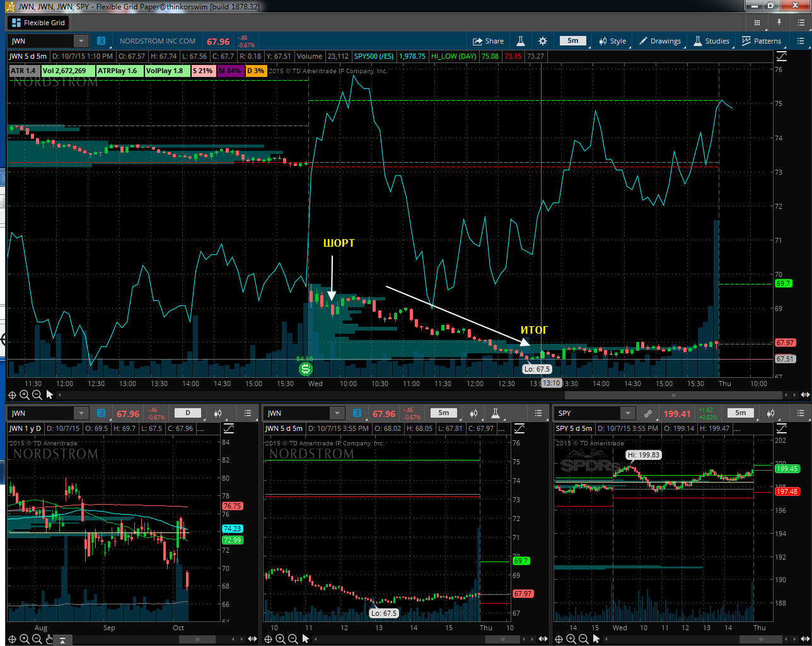Open grid layout icon in top bar

click(x=757, y=23)
